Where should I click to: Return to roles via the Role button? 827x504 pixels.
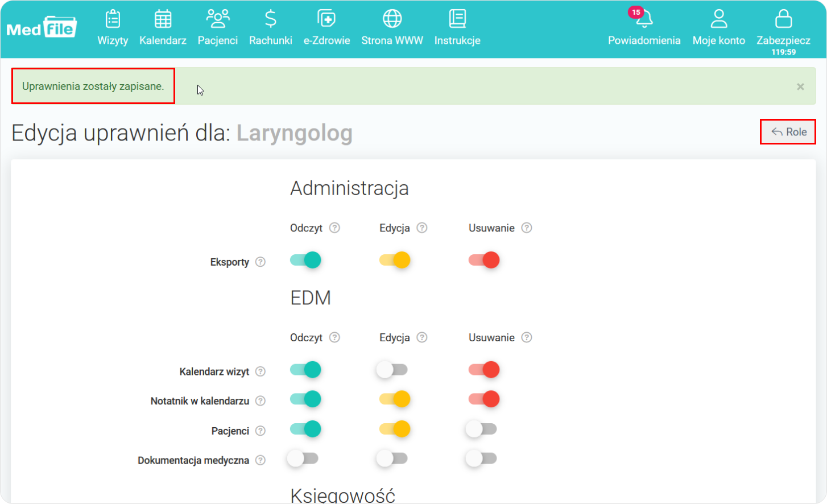(x=788, y=131)
